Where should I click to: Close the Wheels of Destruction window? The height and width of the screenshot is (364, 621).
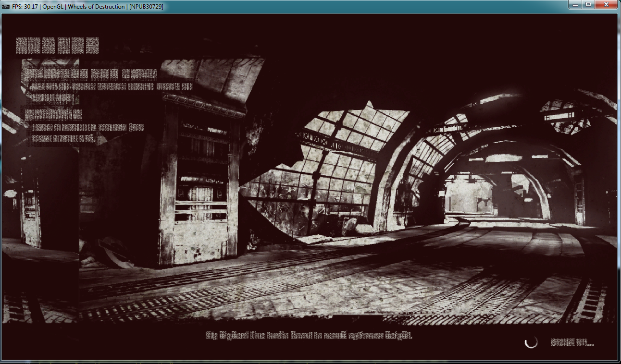pos(606,4)
